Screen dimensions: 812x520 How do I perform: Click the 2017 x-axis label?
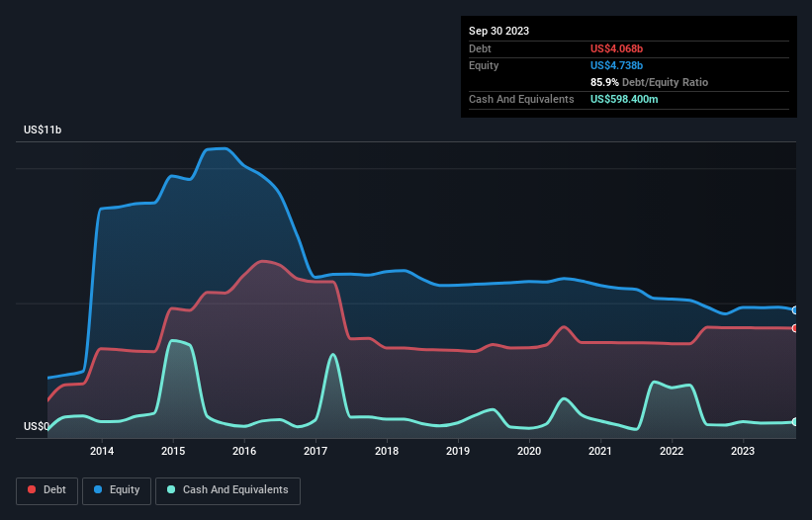[316, 451]
